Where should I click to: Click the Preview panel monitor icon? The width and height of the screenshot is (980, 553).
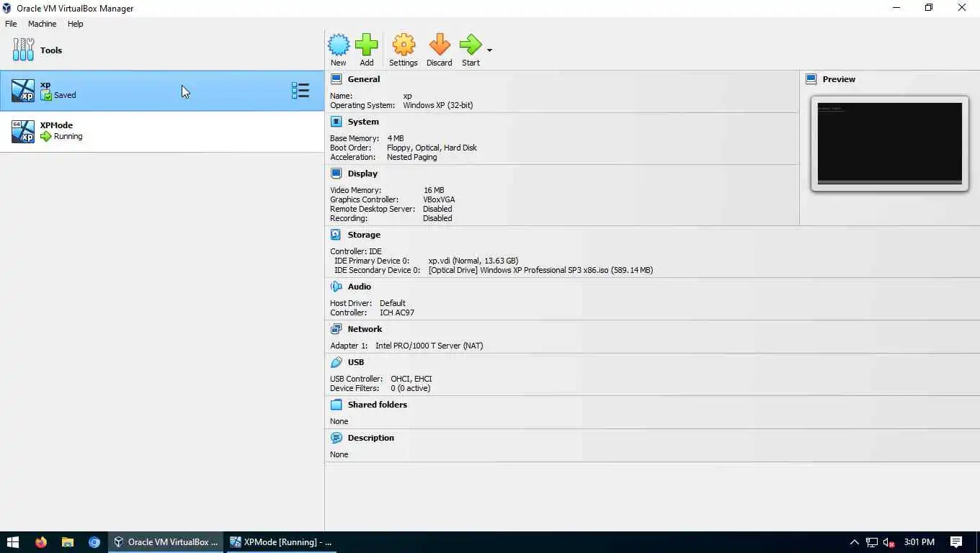(x=811, y=79)
